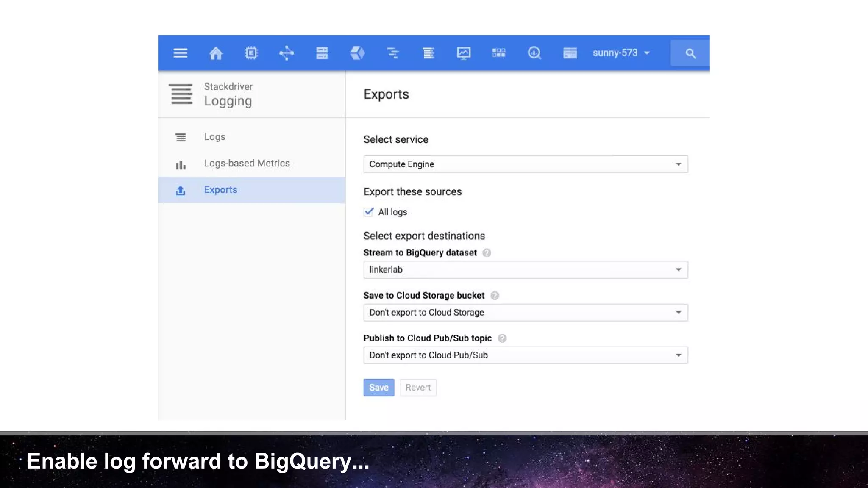The width and height of the screenshot is (868, 488).
Task: Open the Cloud Storage bucket dropdown
Action: tap(525, 313)
